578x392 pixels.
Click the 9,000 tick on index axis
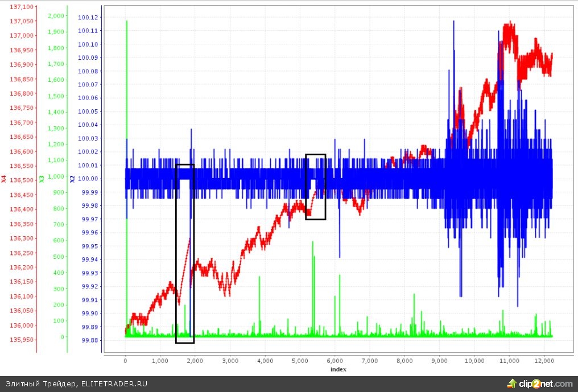[x=440, y=360]
